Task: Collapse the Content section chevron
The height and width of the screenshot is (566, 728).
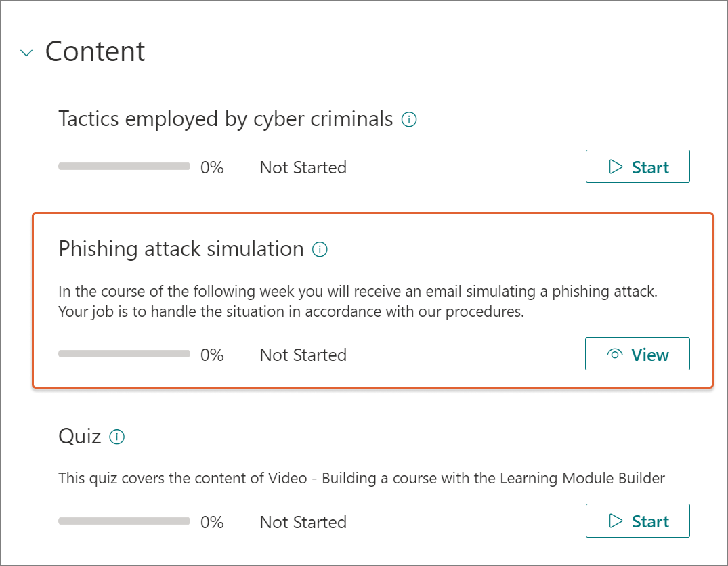Action: pyautogui.click(x=26, y=53)
